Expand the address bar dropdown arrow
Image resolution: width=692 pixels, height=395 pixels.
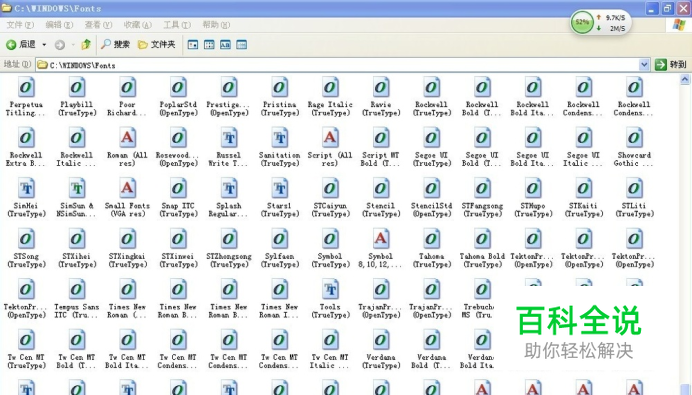(644, 65)
